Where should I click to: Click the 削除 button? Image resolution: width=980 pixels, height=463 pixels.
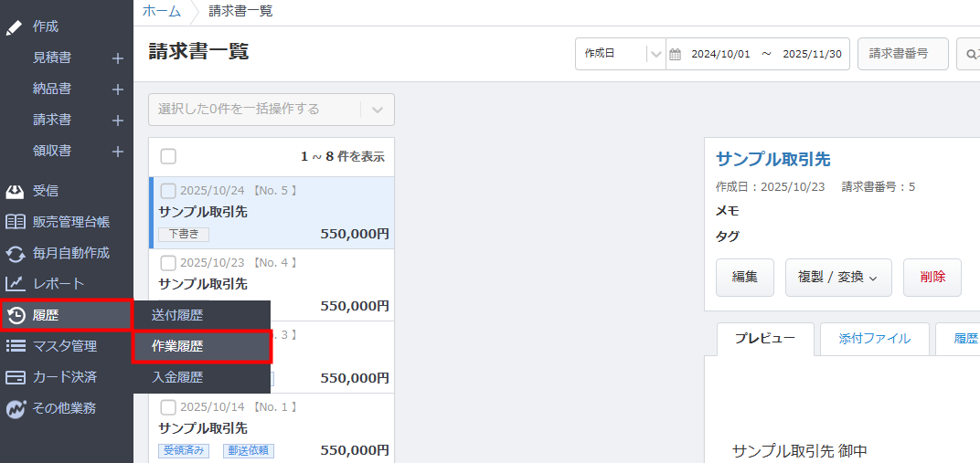(x=932, y=278)
